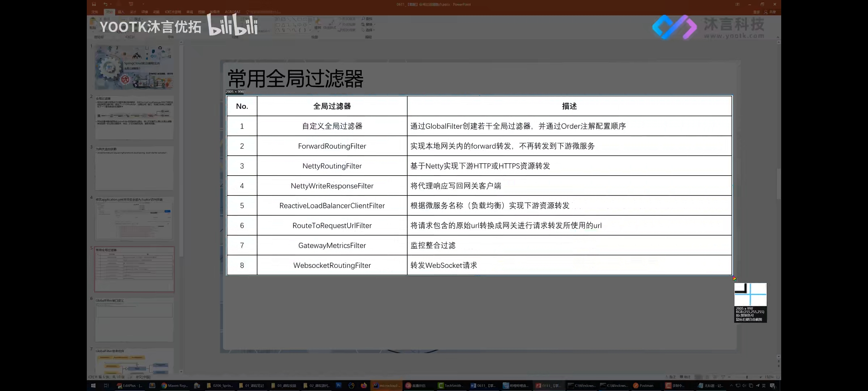
Task: Expand the shapes gallery more arrow
Action: 310,30
